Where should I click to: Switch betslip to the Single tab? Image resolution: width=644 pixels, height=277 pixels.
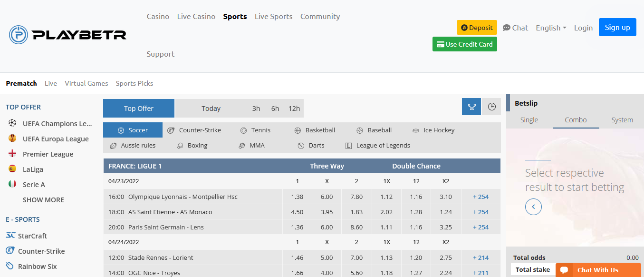529,120
